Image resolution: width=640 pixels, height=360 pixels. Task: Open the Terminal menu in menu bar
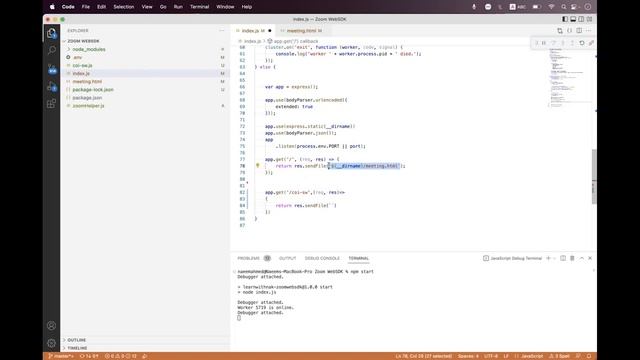click(x=200, y=7)
